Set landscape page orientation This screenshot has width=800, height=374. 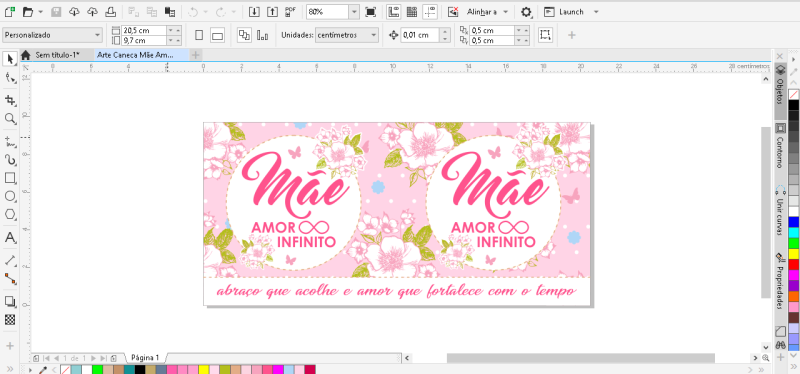pyautogui.click(x=218, y=35)
